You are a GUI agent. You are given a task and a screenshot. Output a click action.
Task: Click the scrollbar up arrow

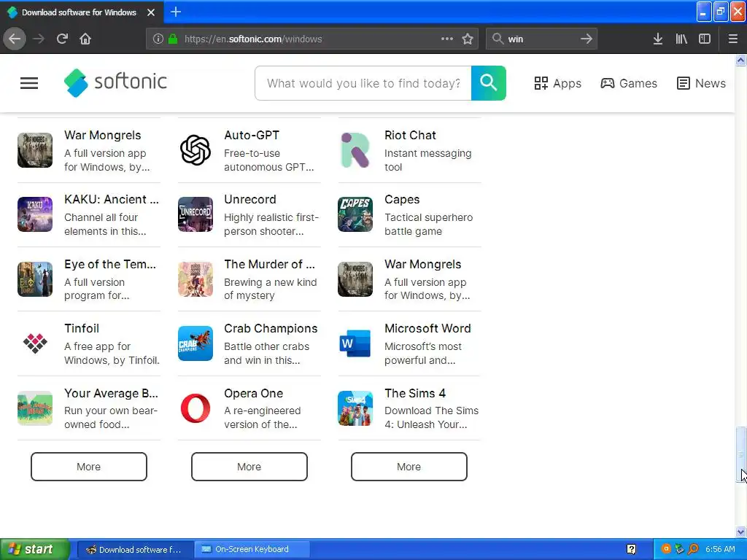tap(740, 60)
